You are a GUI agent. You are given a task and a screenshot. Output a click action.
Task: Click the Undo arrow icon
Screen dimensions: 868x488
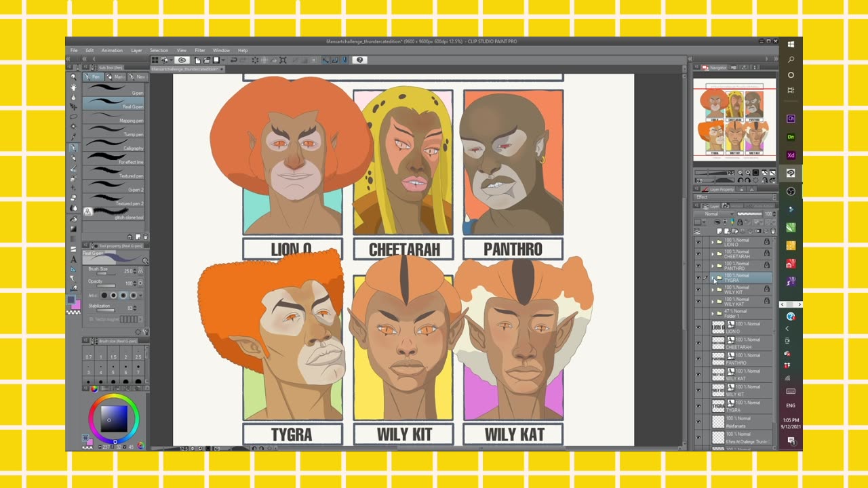234,60
